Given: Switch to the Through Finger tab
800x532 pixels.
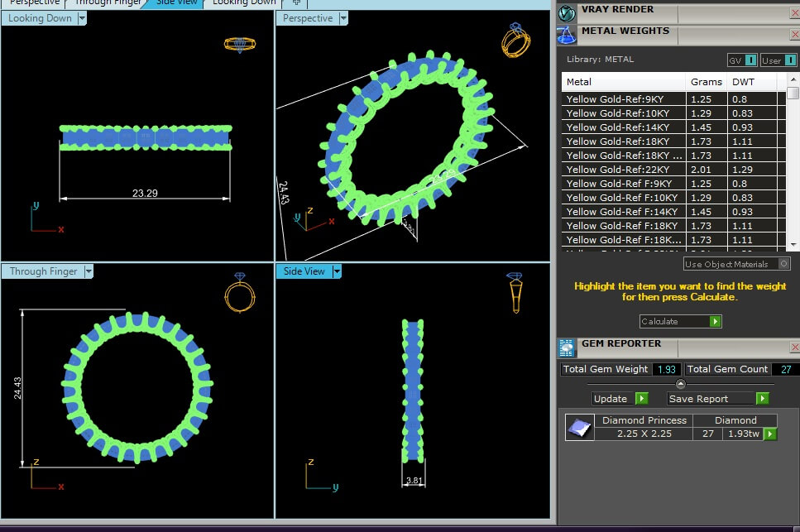Looking at the screenshot, I should [x=109, y=2].
